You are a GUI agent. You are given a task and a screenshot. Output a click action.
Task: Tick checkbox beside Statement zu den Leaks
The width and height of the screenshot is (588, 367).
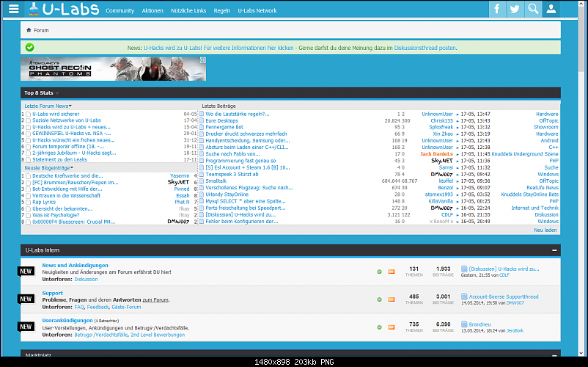(x=29, y=159)
